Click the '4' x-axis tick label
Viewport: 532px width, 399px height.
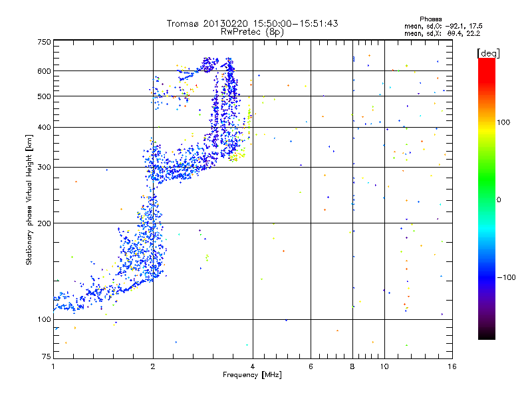point(253,366)
